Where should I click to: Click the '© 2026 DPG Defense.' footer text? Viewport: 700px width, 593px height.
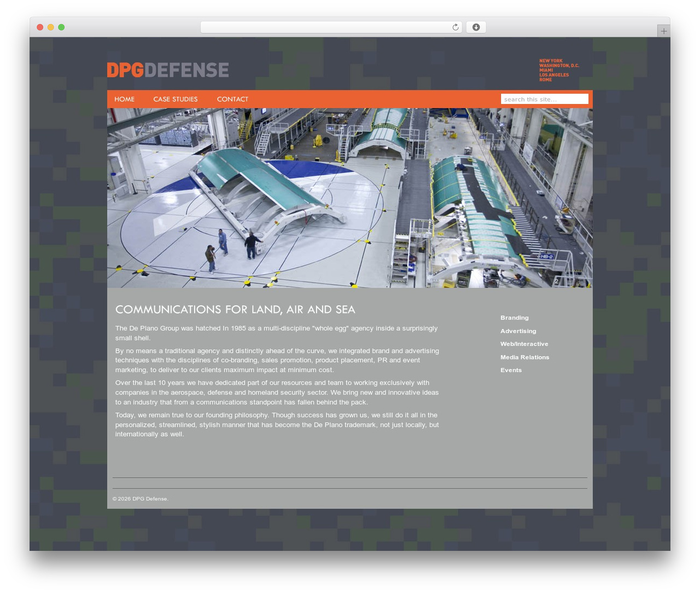click(141, 499)
